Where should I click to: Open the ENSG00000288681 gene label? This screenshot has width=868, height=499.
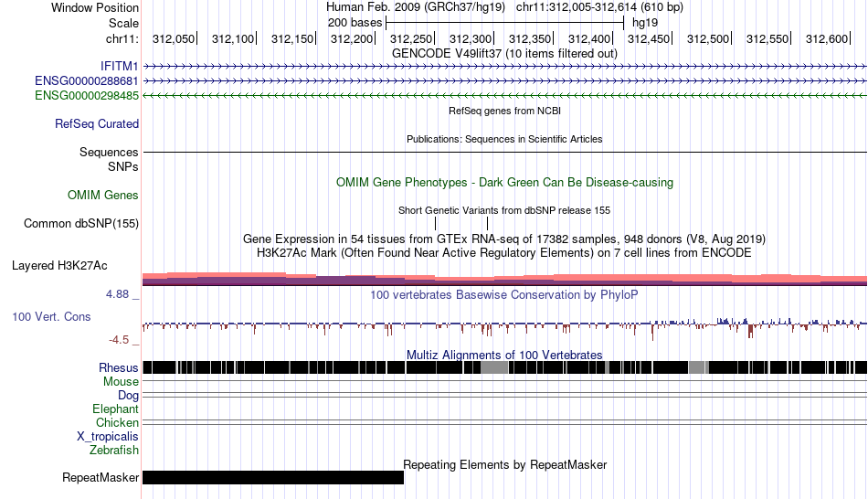pyautogui.click(x=87, y=80)
